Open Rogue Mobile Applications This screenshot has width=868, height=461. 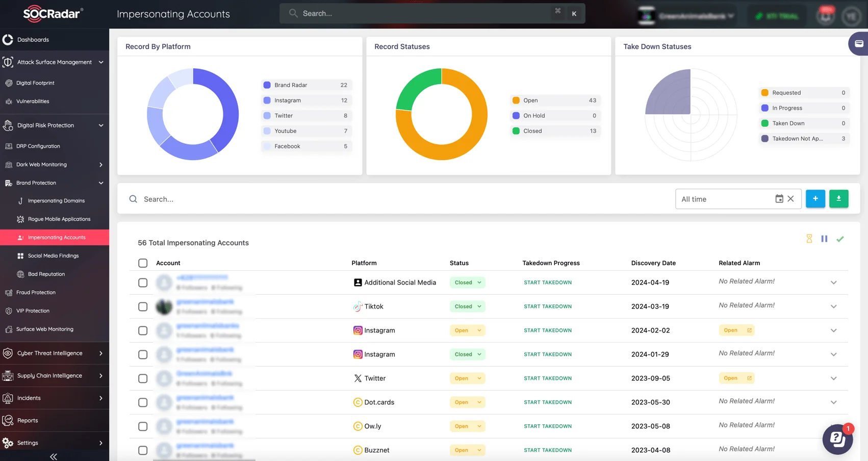click(x=59, y=219)
